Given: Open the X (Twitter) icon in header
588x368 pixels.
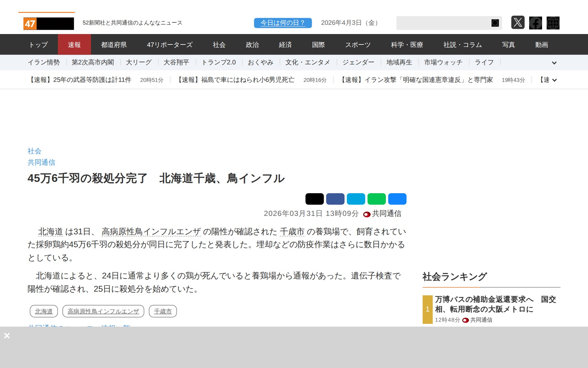Looking at the screenshot, I should [x=518, y=23].
